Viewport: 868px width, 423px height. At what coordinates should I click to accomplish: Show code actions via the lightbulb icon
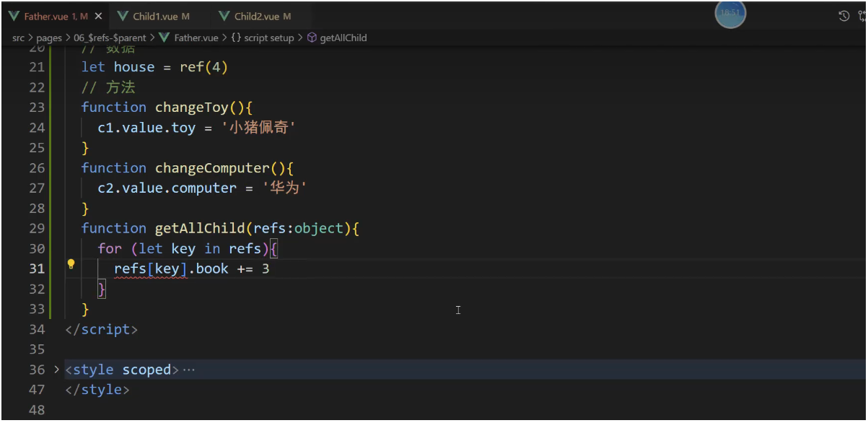71,263
